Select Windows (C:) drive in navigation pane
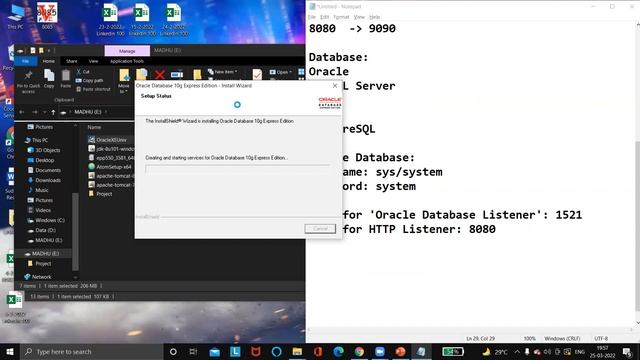 pyautogui.click(x=49, y=220)
